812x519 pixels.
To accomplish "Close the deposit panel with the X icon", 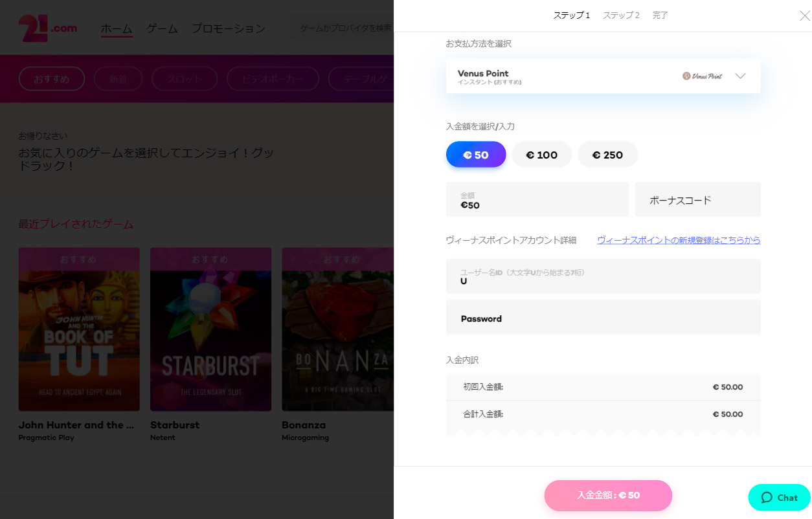I will 804,16.
